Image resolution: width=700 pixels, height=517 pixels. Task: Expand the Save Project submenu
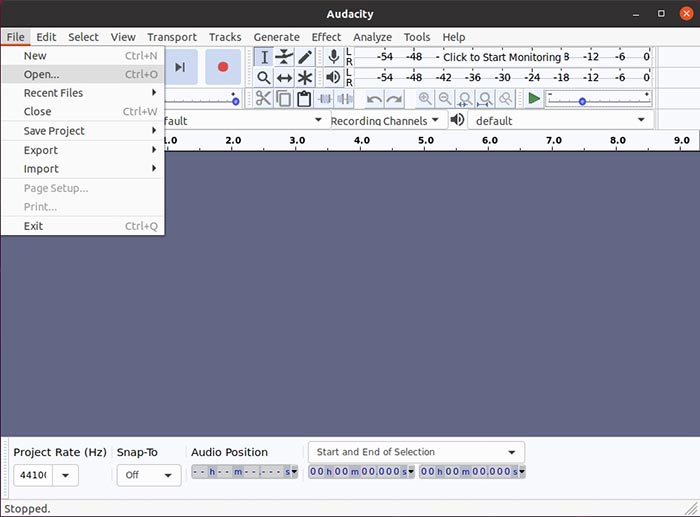pyautogui.click(x=83, y=131)
